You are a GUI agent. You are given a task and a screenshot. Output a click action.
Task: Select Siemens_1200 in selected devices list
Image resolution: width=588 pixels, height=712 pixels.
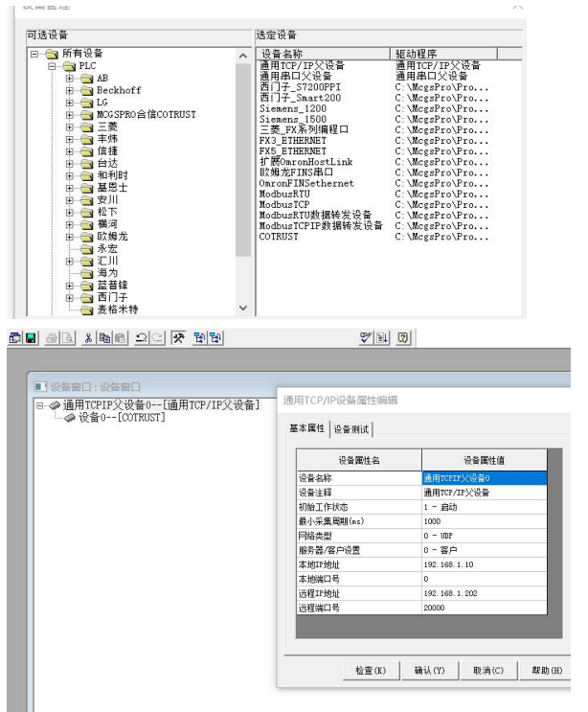(x=293, y=108)
